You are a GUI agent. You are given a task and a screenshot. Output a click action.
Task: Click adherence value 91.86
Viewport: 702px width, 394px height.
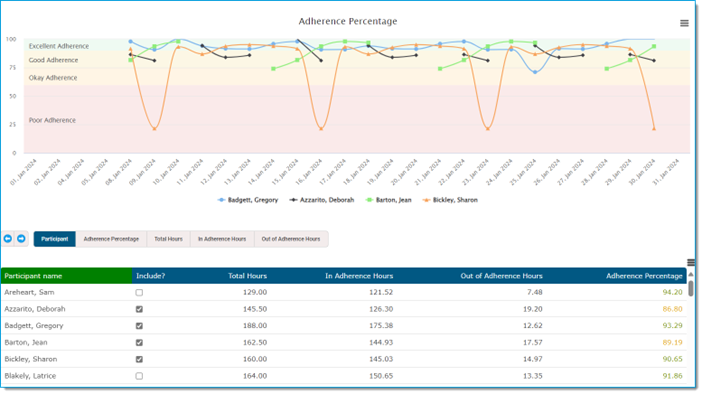(672, 376)
